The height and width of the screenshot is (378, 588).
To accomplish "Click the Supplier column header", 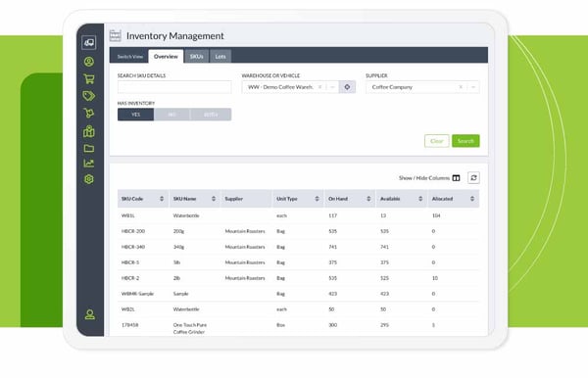I will (246, 199).
